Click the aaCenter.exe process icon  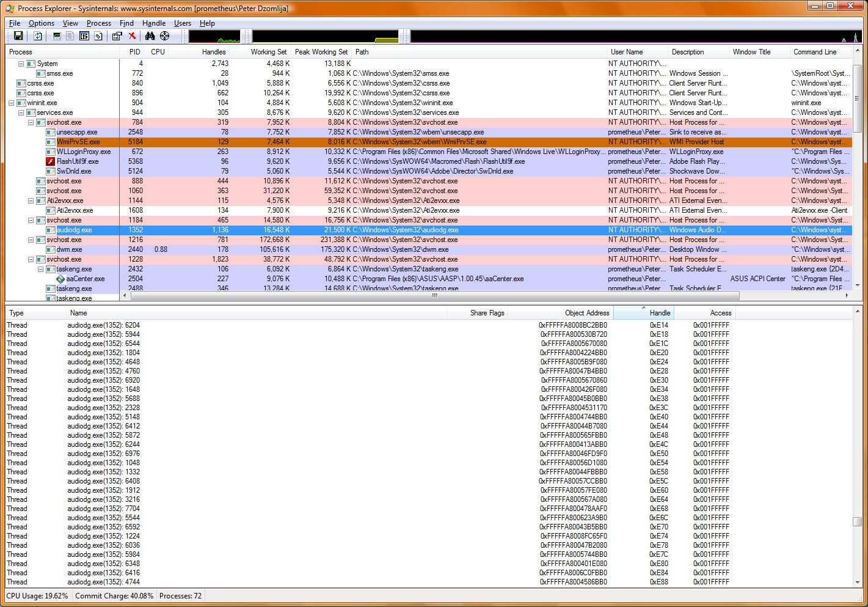pos(60,279)
